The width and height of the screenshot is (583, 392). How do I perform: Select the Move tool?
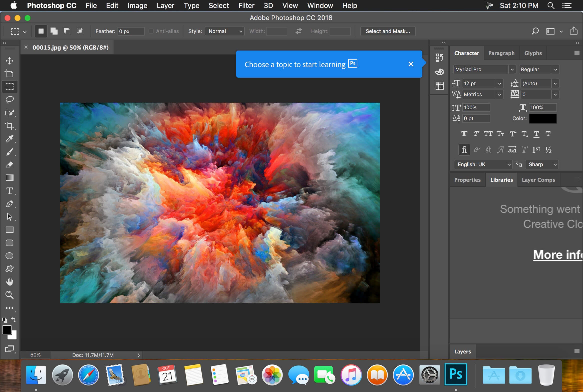point(9,60)
